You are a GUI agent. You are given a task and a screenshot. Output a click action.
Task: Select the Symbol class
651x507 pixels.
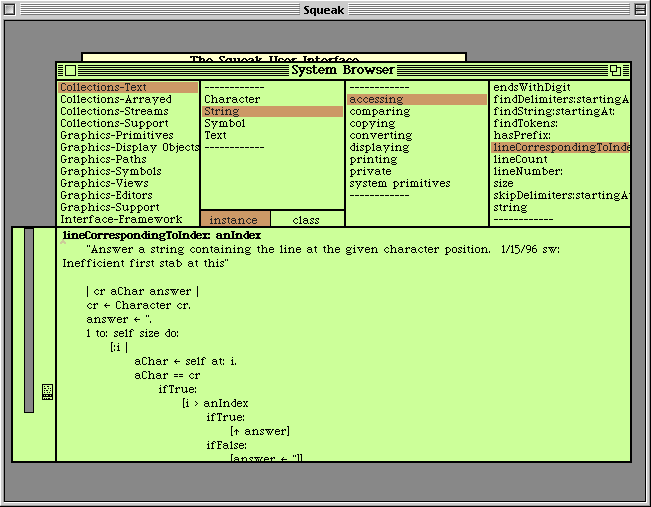click(272, 123)
